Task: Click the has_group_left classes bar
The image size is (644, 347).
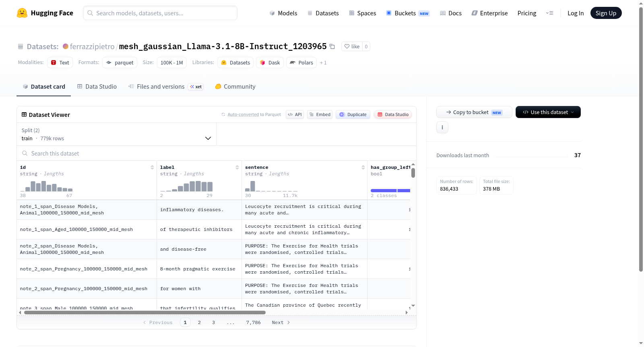Action: (x=390, y=191)
